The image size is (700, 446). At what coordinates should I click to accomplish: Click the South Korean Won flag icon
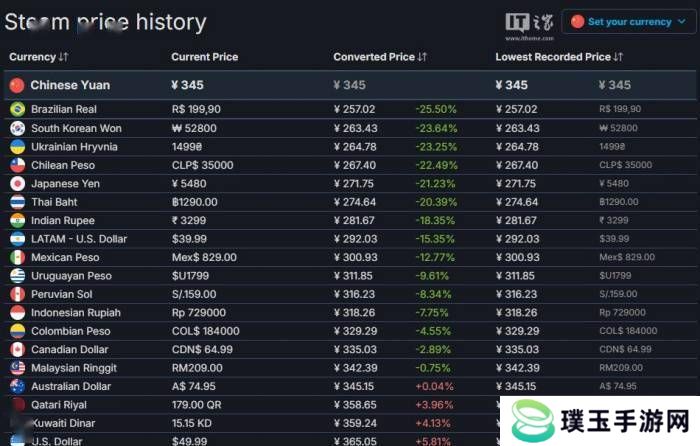click(x=17, y=128)
